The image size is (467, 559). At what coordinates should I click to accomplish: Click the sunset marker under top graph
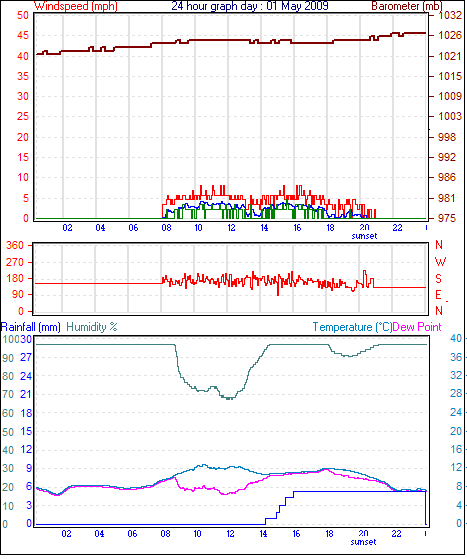(364, 236)
